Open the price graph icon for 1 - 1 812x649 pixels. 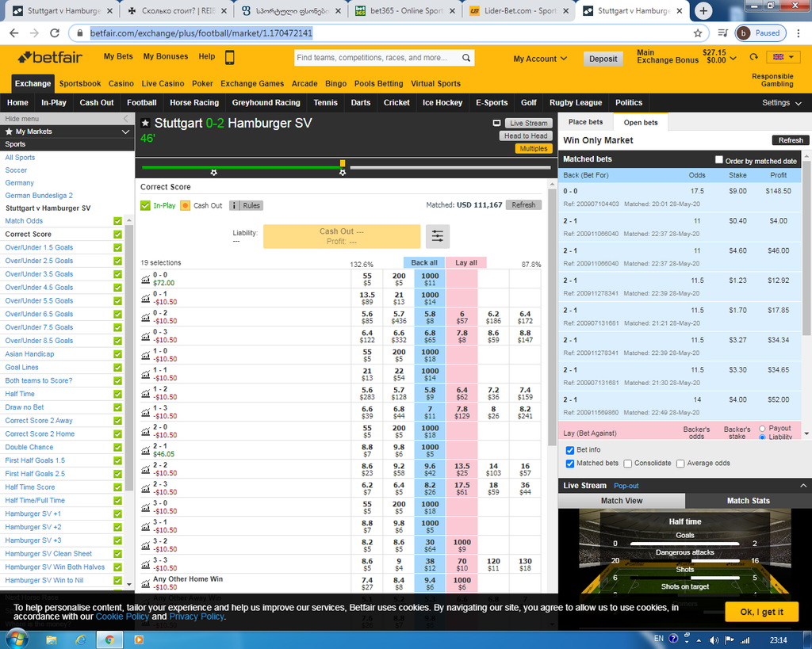point(146,374)
